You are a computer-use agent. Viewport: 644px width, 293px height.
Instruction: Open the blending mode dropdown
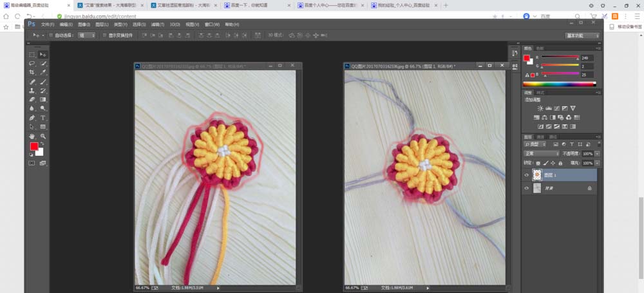(542, 154)
